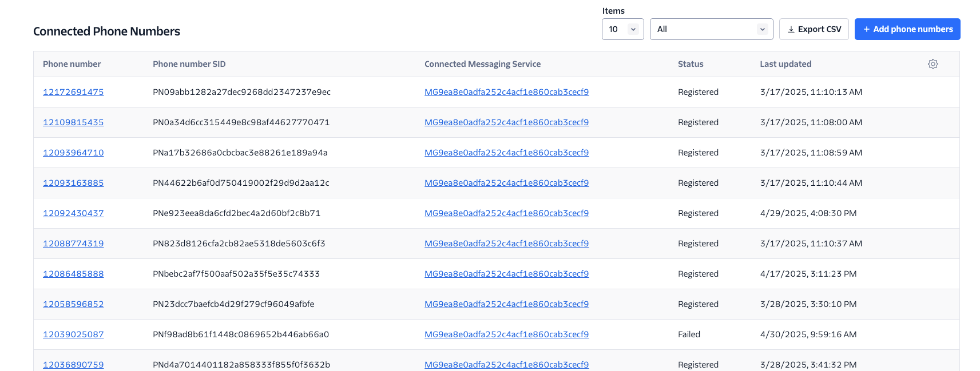This screenshot has height=371, width=980.
Task: Click the Phone number column header
Action: coord(72,64)
